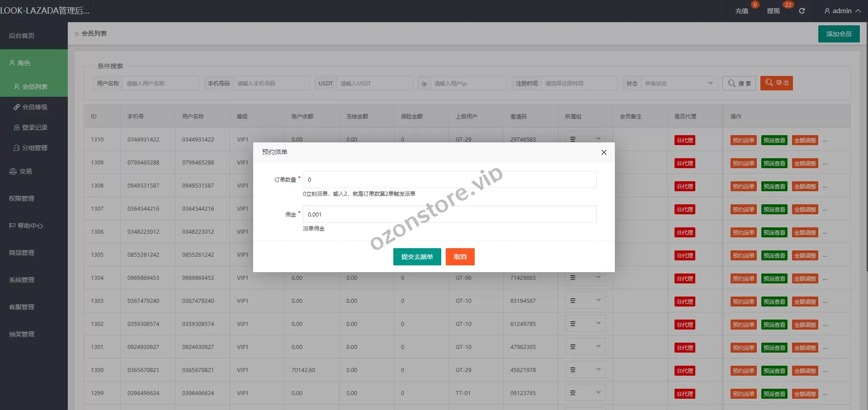This screenshot has height=410, width=868.
Task: Click the 订单数量 input field
Action: [x=449, y=179]
